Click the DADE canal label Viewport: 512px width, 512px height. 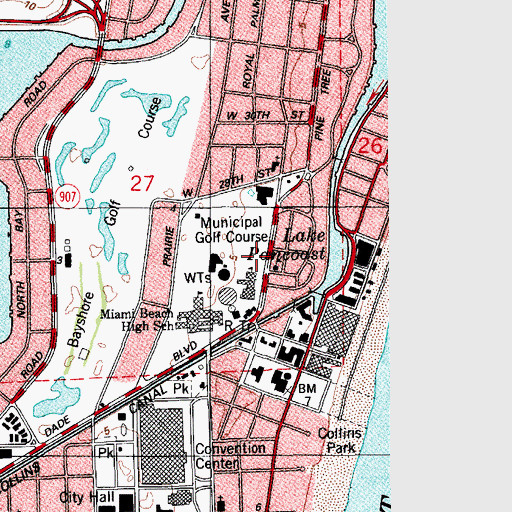coord(57,426)
